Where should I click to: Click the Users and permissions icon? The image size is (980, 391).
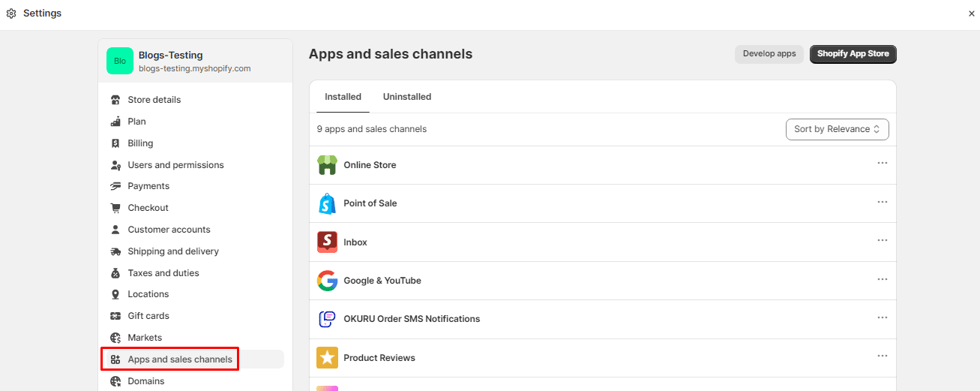115,165
